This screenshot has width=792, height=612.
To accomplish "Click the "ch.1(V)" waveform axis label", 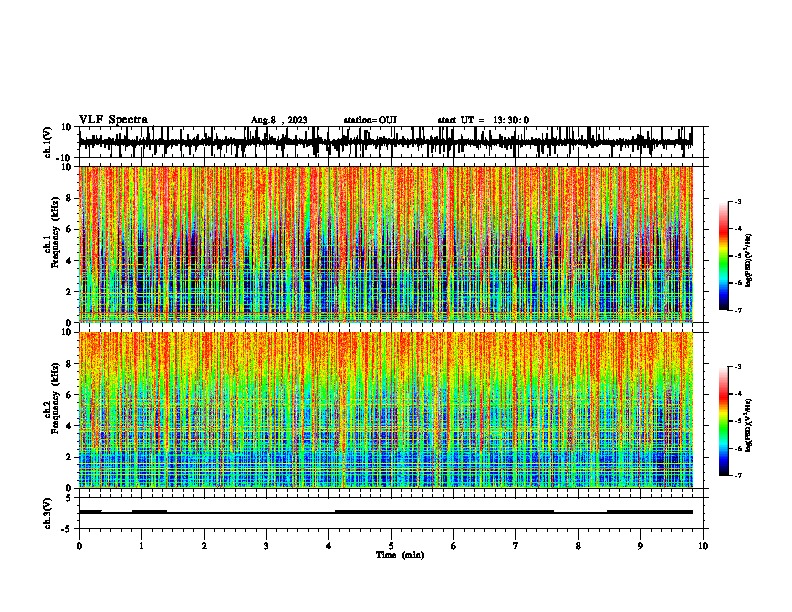I will point(48,142).
